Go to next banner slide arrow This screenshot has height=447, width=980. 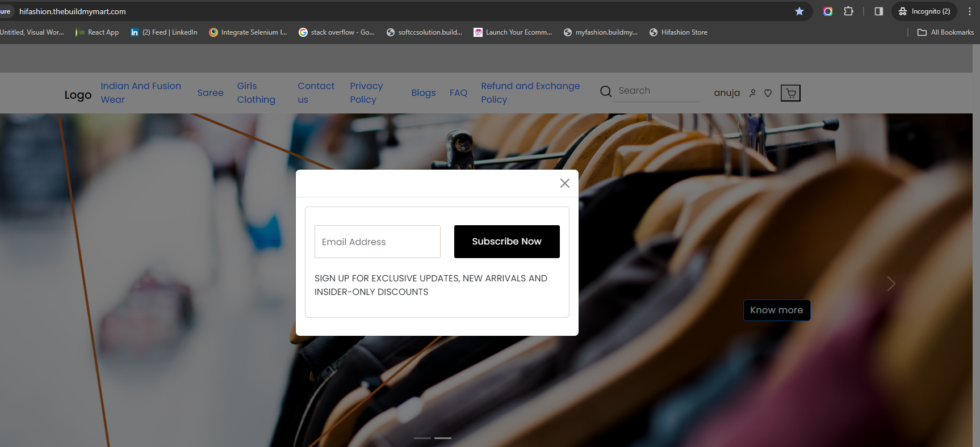[x=891, y=283]
